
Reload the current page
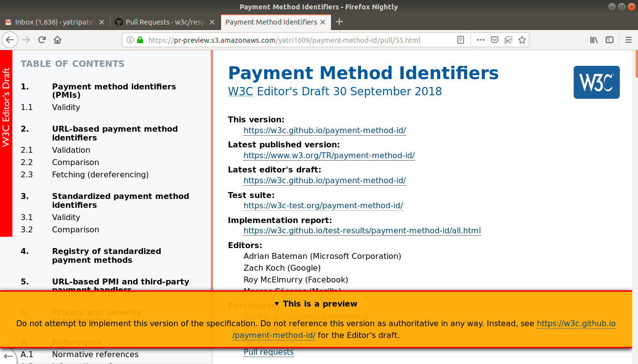pyautogui.click(x=42, y=40)
